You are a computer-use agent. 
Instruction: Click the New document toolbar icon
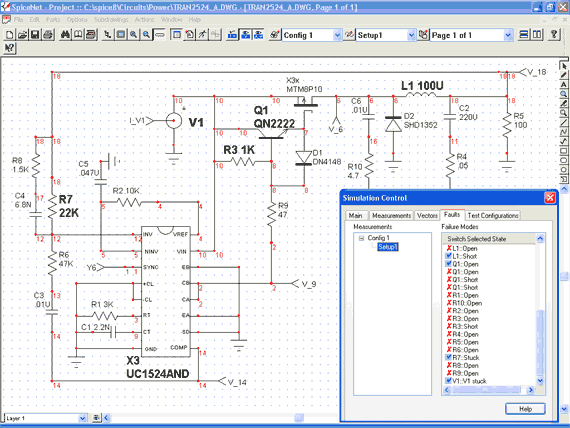click(9, 35)
